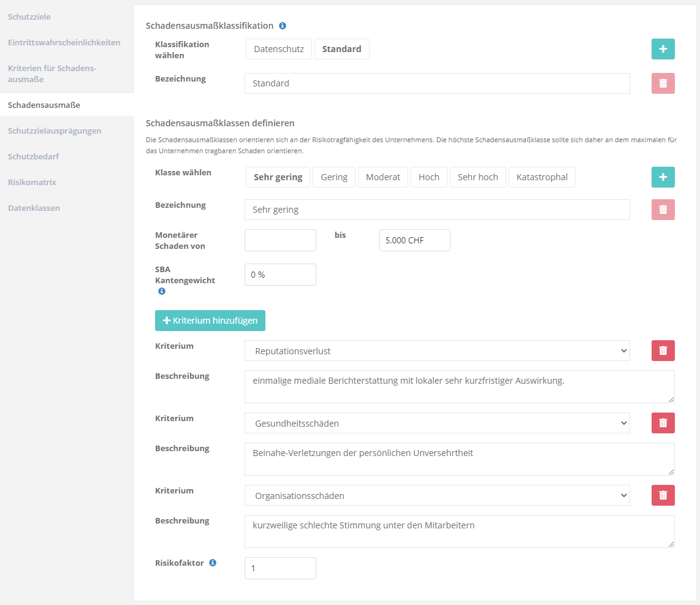Select the Katastrophal damage class
Viewport: 700px width, 605px height.
point(542,177)
